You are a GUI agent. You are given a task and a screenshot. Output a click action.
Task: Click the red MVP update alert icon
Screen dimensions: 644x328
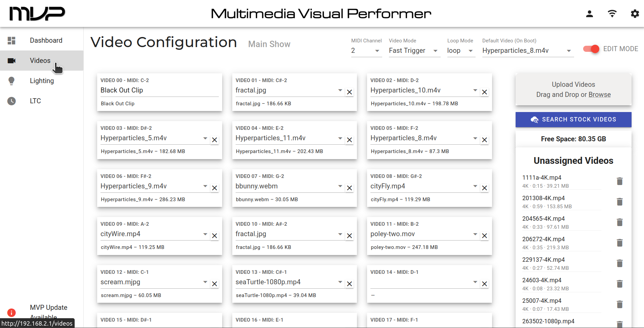11,313
